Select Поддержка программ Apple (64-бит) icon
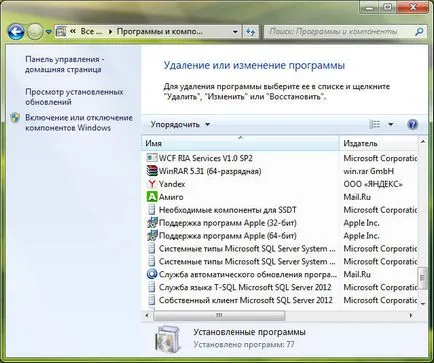 [x=152, y=236]
